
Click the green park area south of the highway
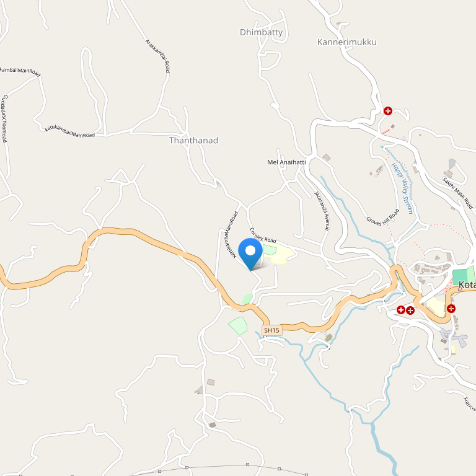[x=238, y=326]
